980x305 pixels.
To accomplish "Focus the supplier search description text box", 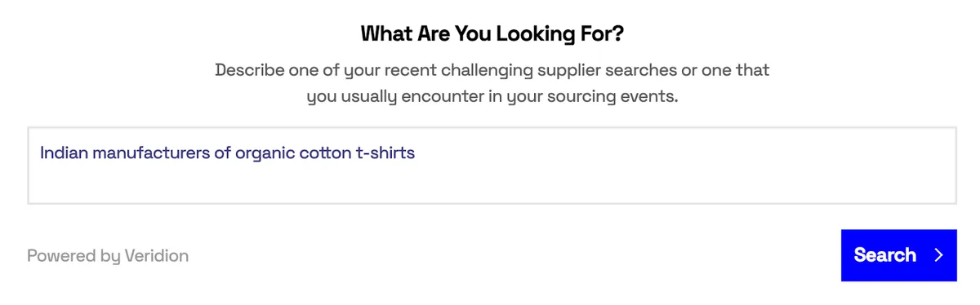I will [492, 166].
